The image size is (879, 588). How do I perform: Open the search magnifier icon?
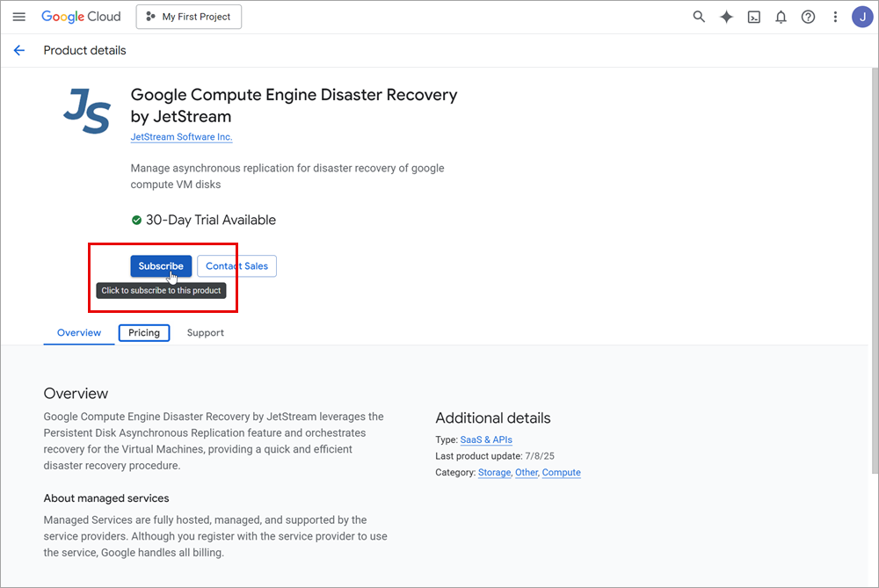tap(699, 17)
